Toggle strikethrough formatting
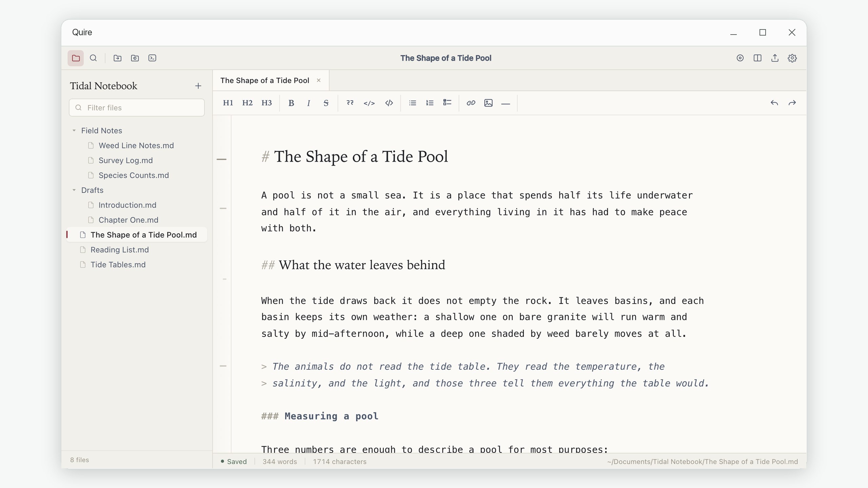Screen dimensions: 868x488 coord(326,103)
